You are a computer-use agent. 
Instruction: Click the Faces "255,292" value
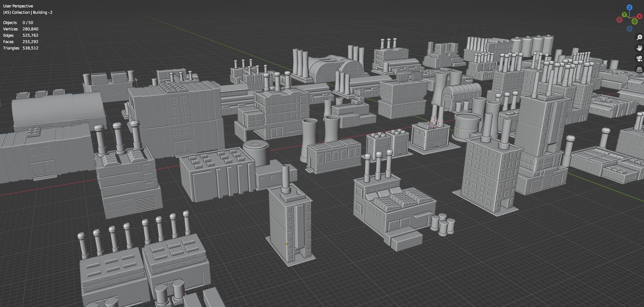pos(30,42)
